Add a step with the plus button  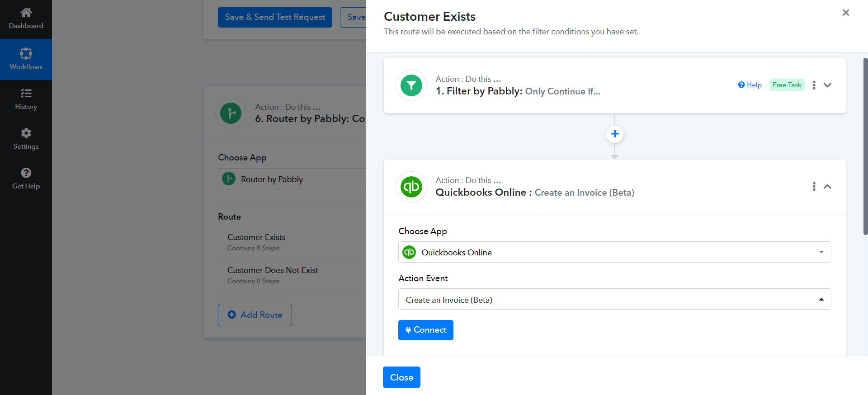coord(615,134)
